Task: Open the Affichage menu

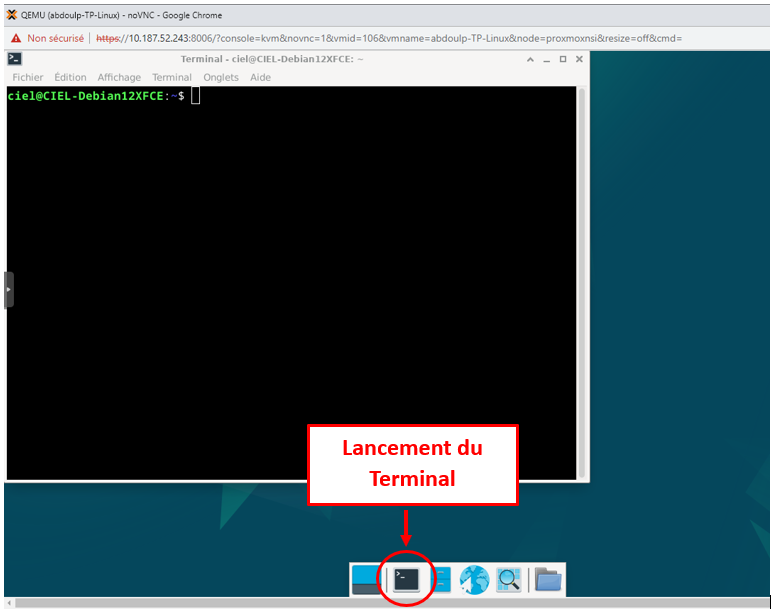Action: pos(119,77)
